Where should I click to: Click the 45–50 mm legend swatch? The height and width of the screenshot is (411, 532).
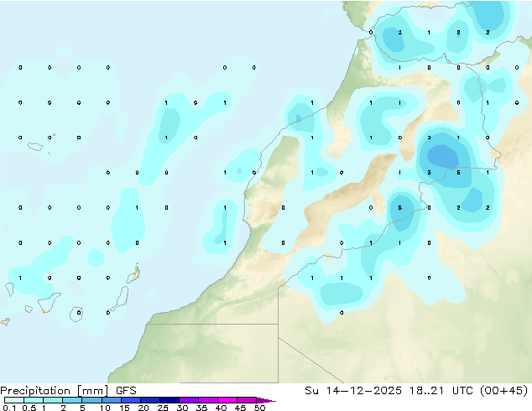[x=247, y=400]
